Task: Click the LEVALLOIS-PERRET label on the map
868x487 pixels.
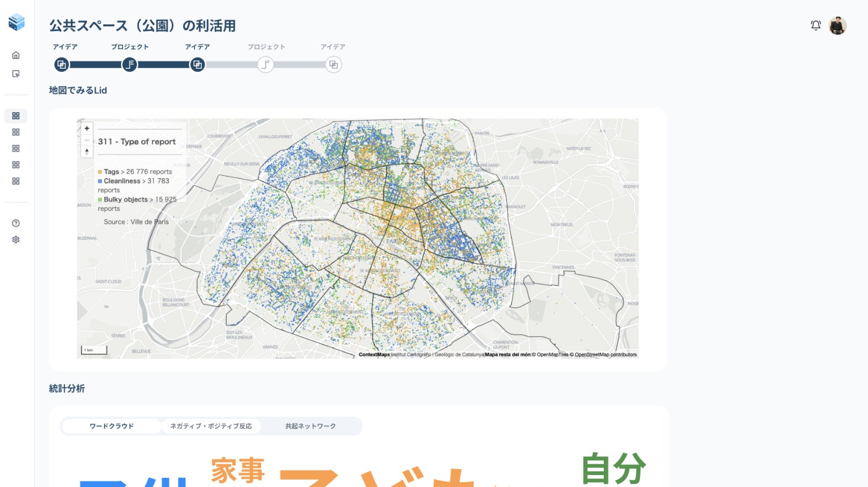Action: click(275, 137)
